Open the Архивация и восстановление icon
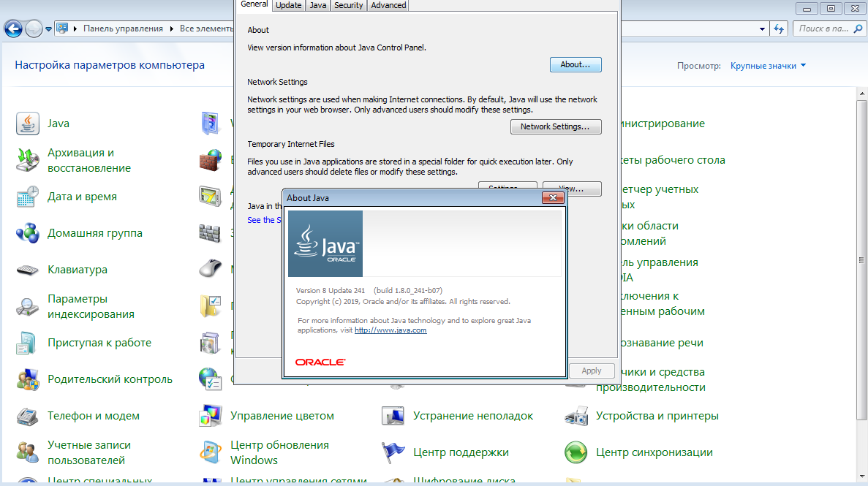 point(27,160)
